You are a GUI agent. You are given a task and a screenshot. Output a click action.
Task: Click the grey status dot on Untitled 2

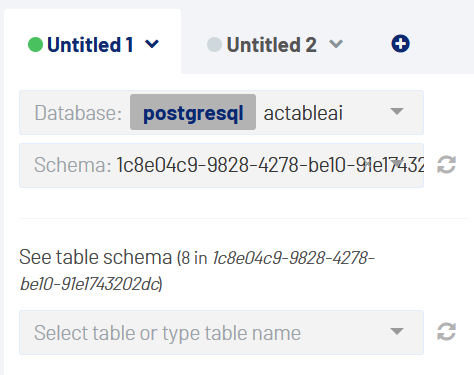(x=214, y=44)
